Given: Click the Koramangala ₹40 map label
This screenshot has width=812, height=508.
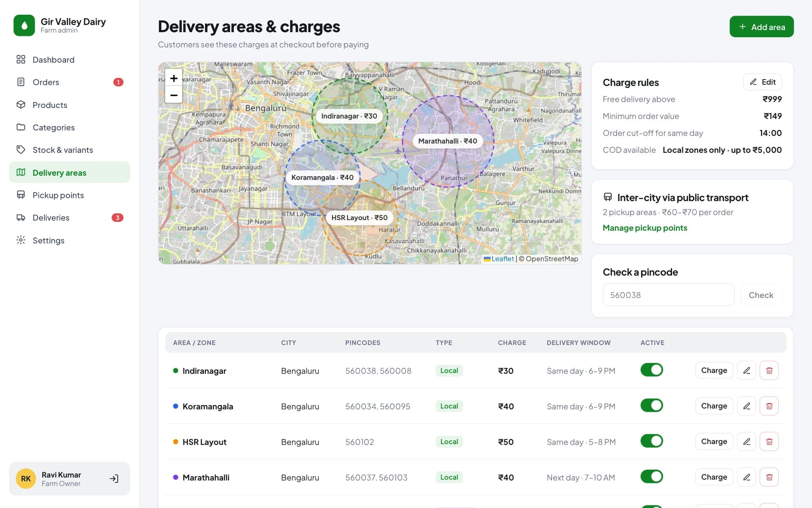Looking at the screenshot, I should [322, 177].
